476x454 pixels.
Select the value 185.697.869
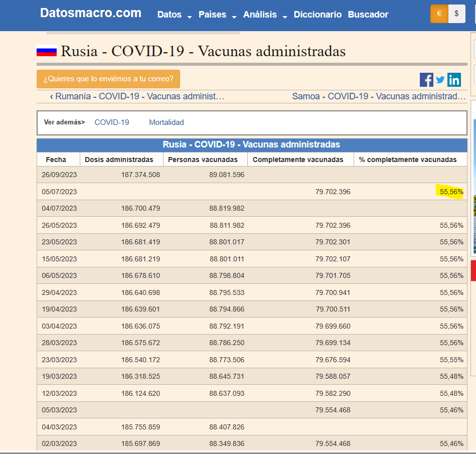(x=140, y=443)
